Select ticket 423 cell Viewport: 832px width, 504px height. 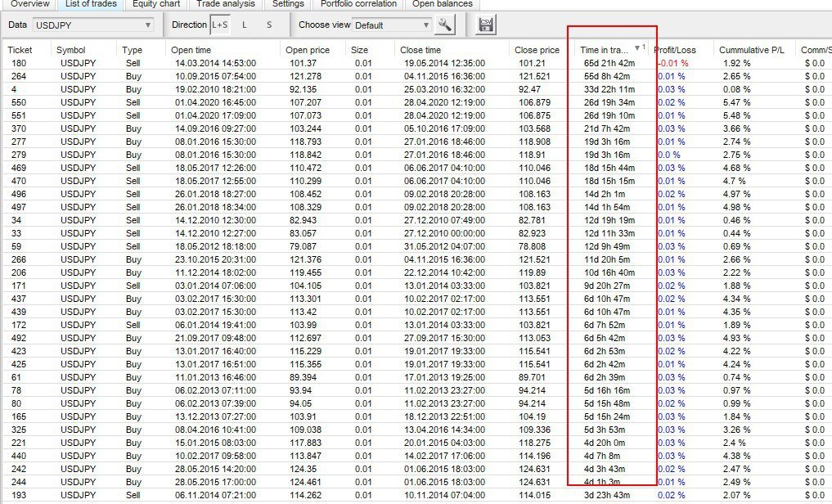(x=19, y=351)
